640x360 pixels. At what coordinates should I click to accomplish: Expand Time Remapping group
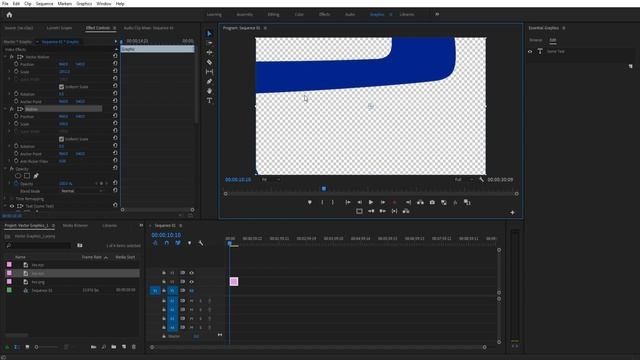[x=5, y=199]
